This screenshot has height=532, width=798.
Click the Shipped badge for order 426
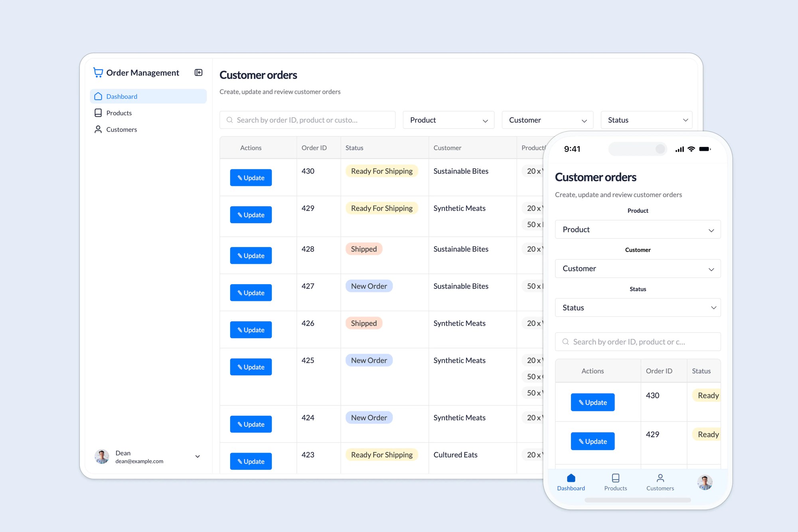(363, 323)
